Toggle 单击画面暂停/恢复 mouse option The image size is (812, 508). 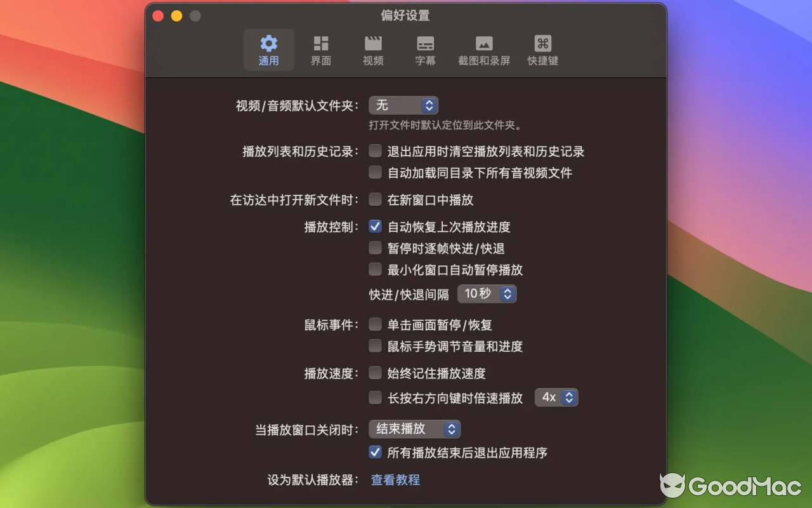pos(375,324)
